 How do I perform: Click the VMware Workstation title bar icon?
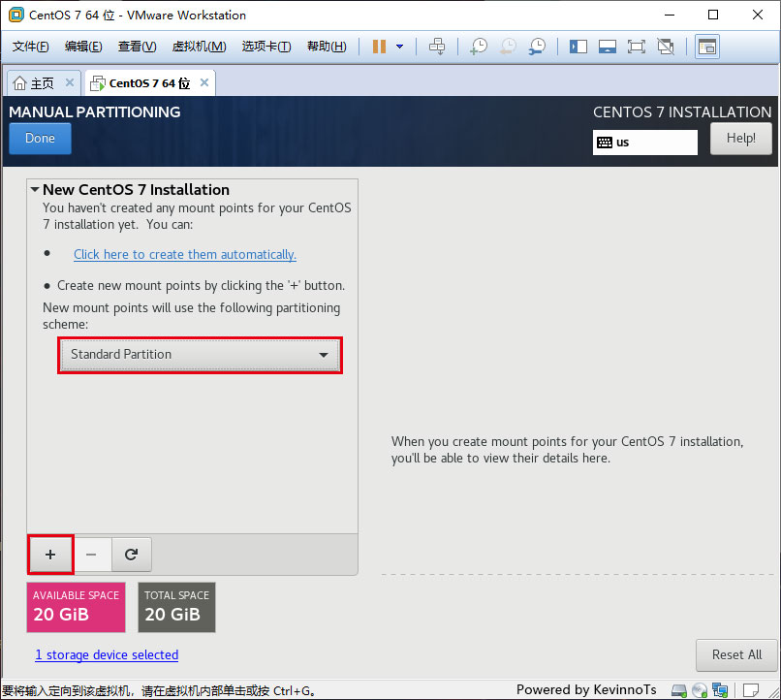(x=16, y=15)
